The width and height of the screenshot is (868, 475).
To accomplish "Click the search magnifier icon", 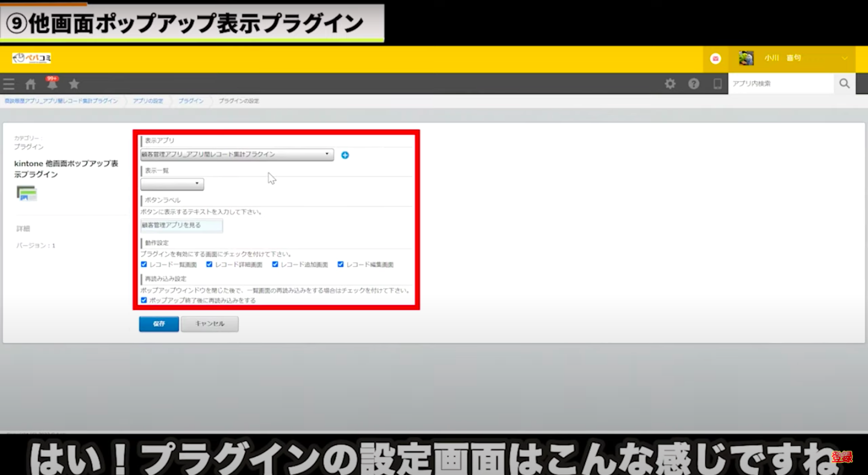I will point(844,84).
